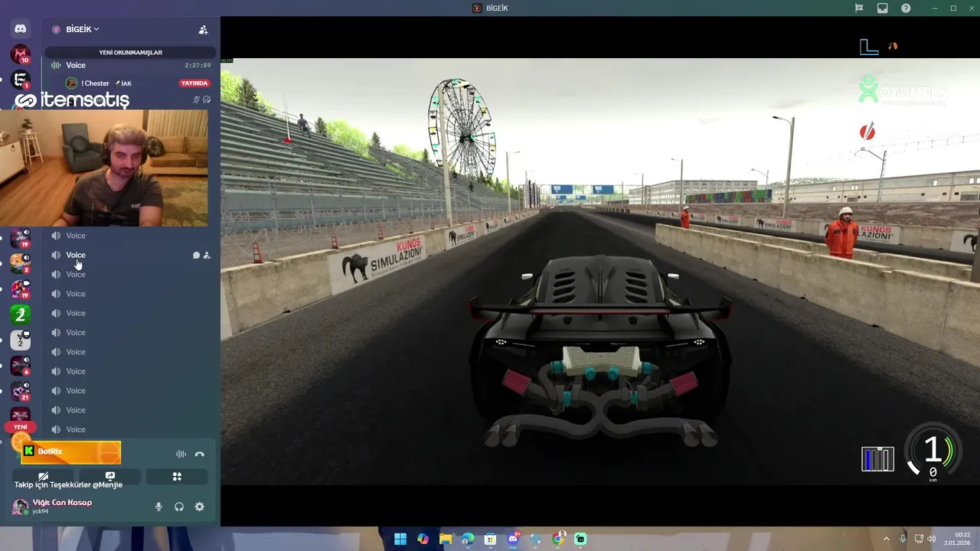Viewport: 980px width, 551px height.
Task: Open activities launcher button
Action: (x=177, y=476)
